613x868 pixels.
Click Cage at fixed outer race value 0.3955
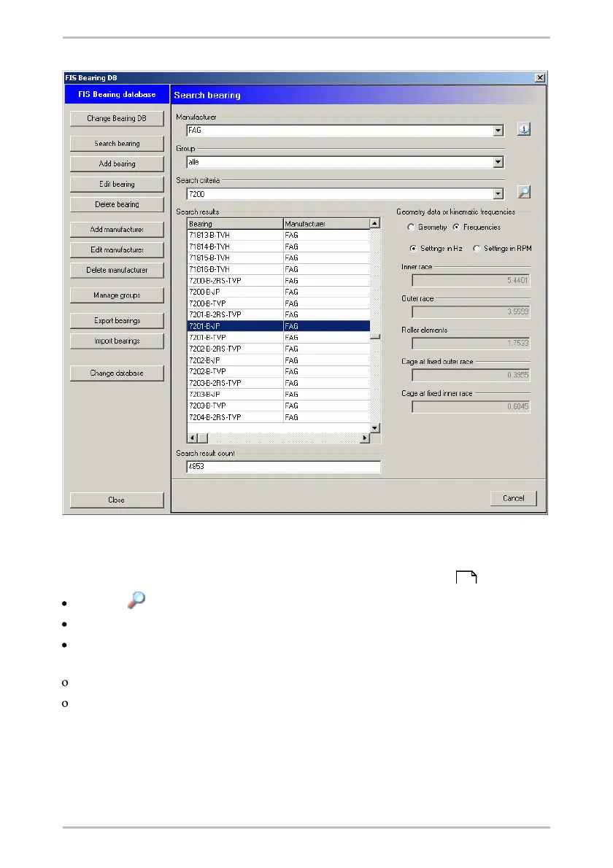pyautogui.click(x=471, y=376)
